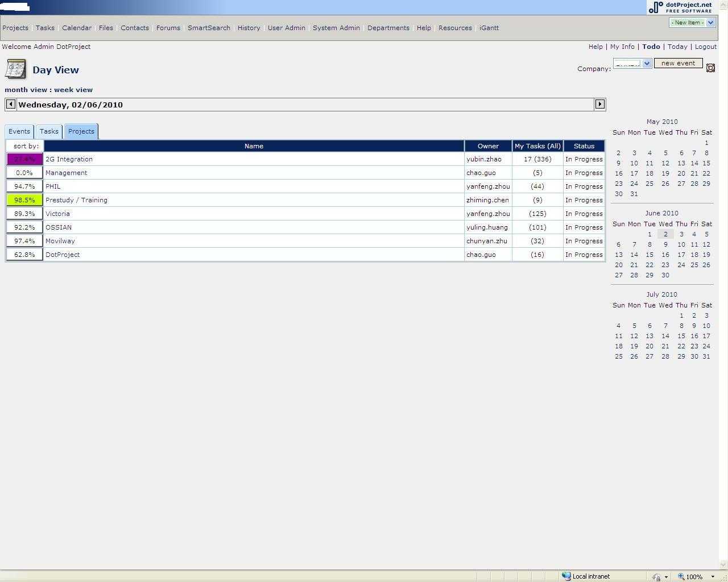The width and height of the screenshot is (728, 582).
Task: Click Local intranet zone icon
Action: [566, 576]
